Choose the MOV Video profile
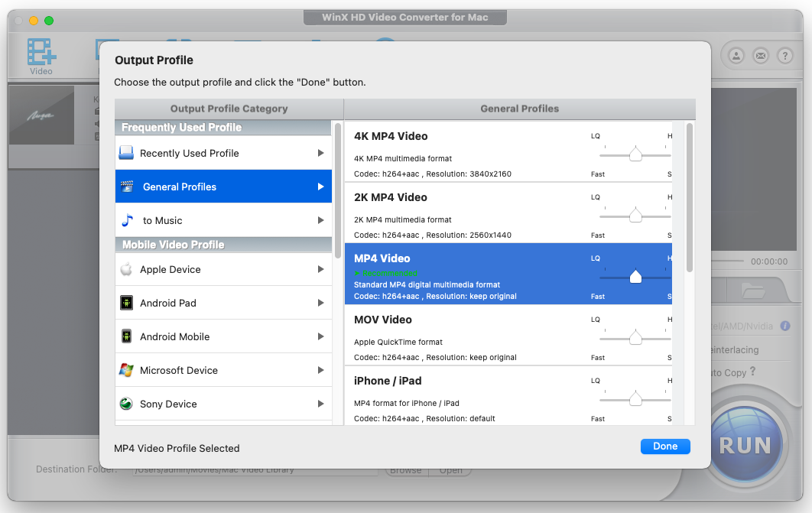This screenshot has height=513, width=812. (459, 335)
